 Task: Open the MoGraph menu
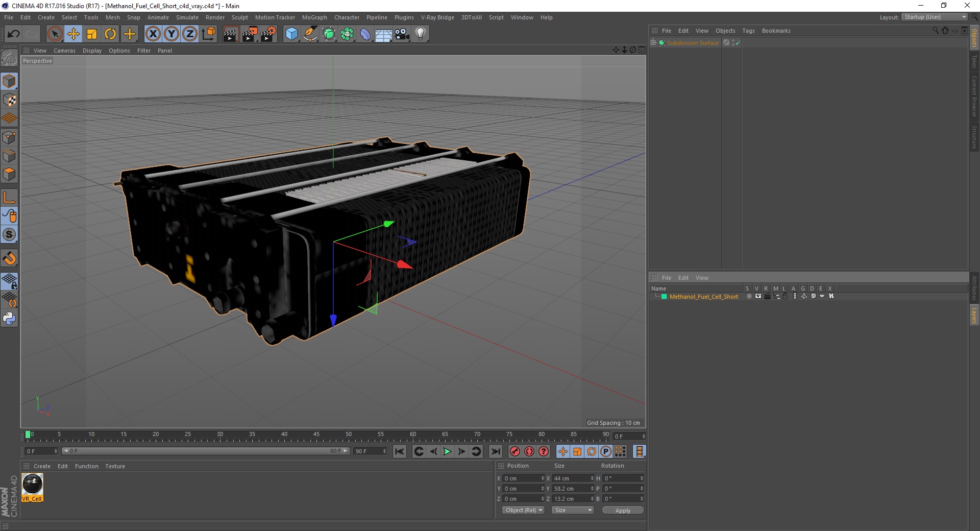pyautogui.click(x=314, y=17)
